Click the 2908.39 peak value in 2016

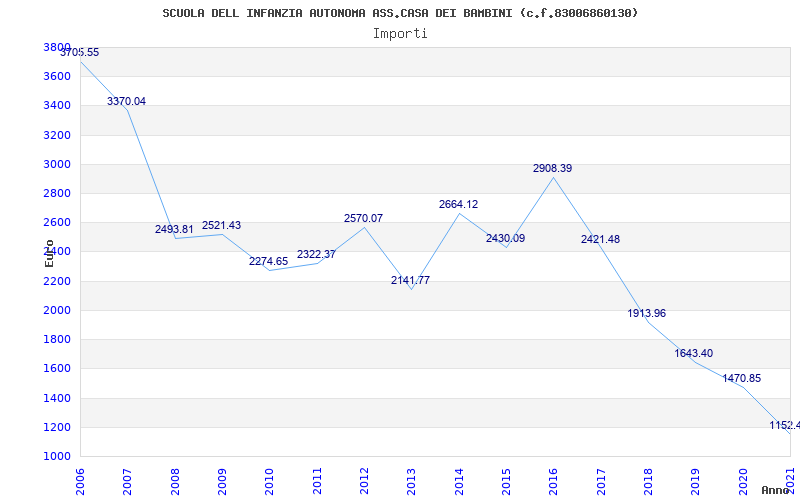[553, 168]
